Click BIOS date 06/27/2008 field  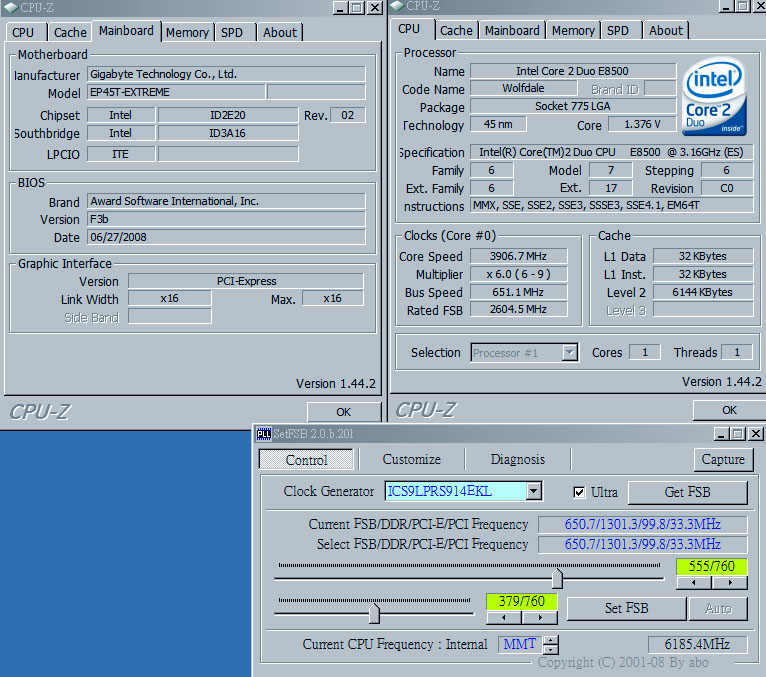pyautogui.click(x=226, y=237)
